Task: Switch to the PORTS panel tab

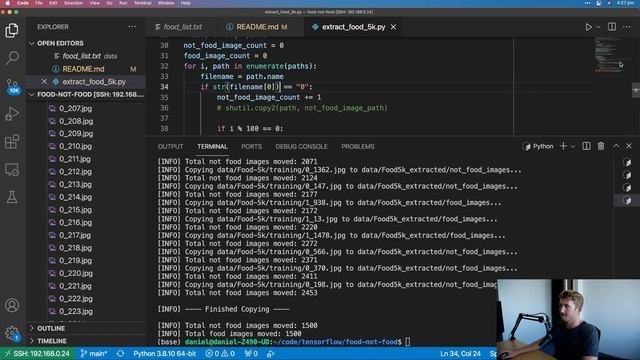Action: point(251,147)
